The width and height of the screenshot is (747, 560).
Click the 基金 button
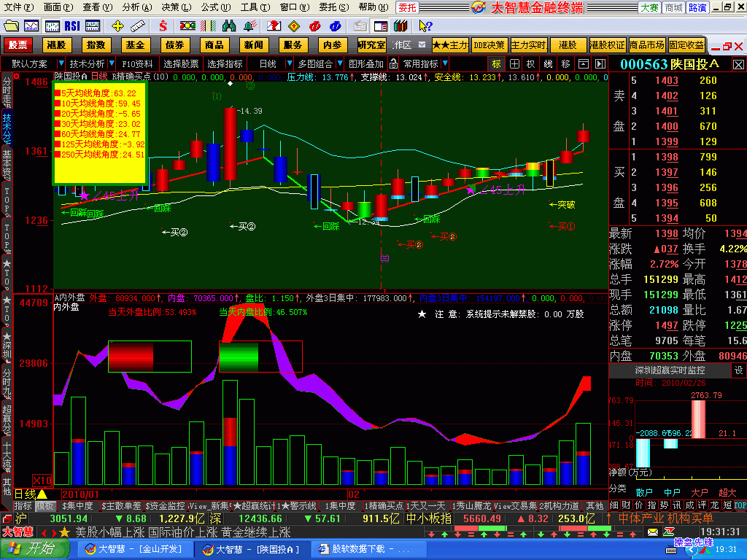(x=135, y=44)
